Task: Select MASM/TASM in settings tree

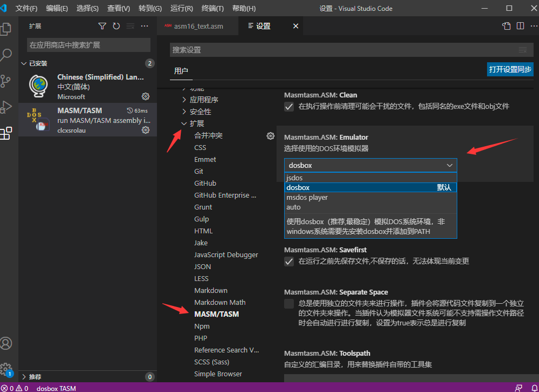Action: (216, 314)
